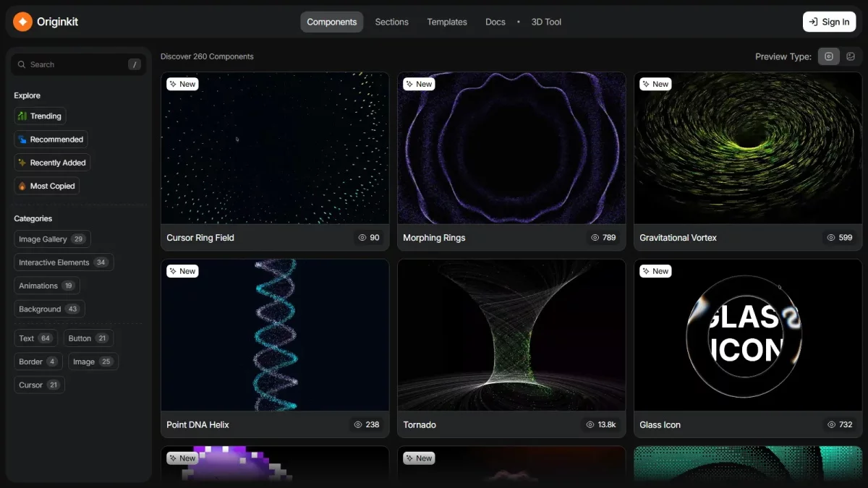The image size is (868, 488).
Task: Open the Cursor Ring Field preview
Action: click(275, 148)
